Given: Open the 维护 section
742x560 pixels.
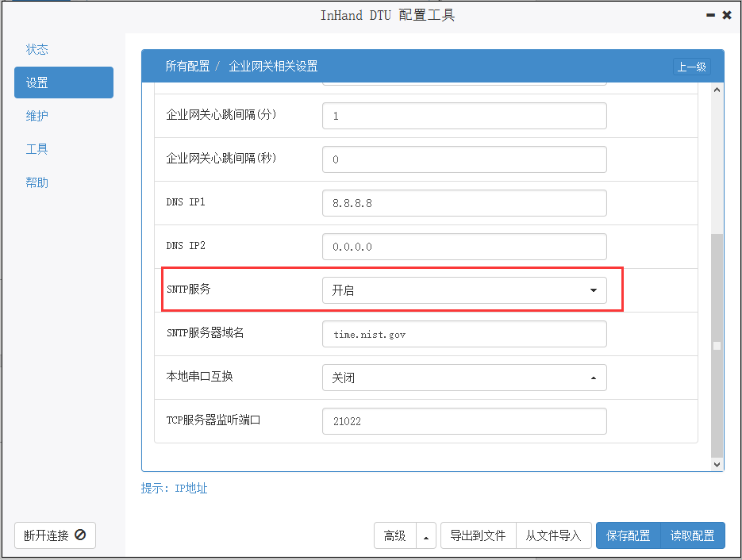Looking at the screenshot, I should [x=37, y=116].
